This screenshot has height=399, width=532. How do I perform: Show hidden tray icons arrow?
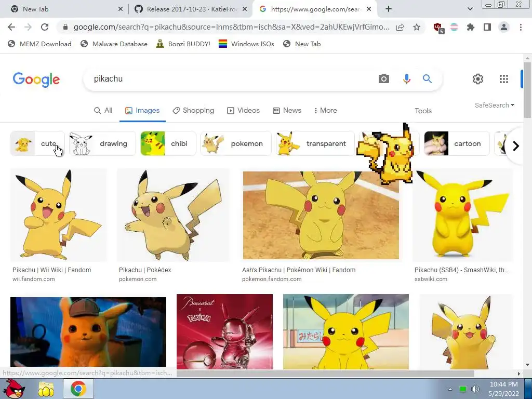(450, 389)
